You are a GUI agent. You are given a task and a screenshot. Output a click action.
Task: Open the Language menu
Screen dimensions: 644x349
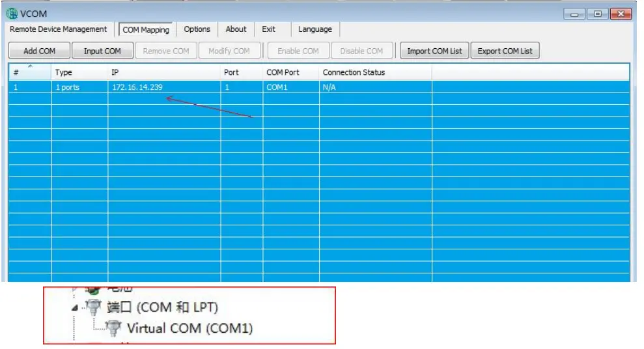coord(315,29)
